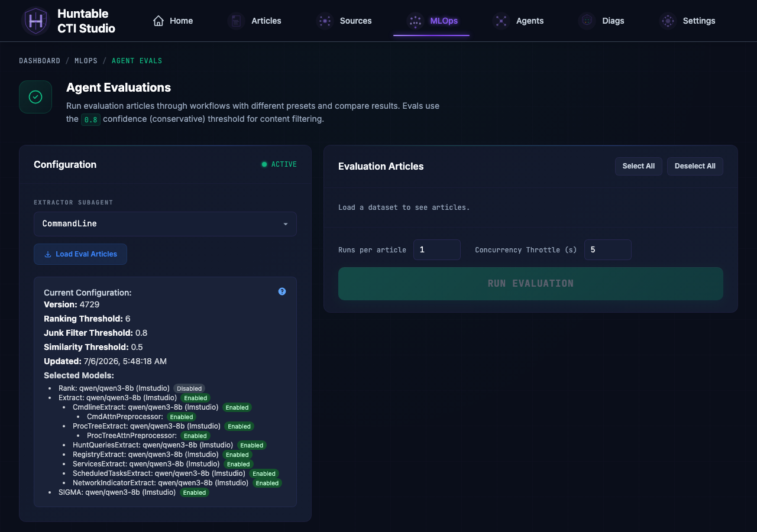Click the Enabled badge for CmdAttnPreprocessor

(x=182, y=417)
